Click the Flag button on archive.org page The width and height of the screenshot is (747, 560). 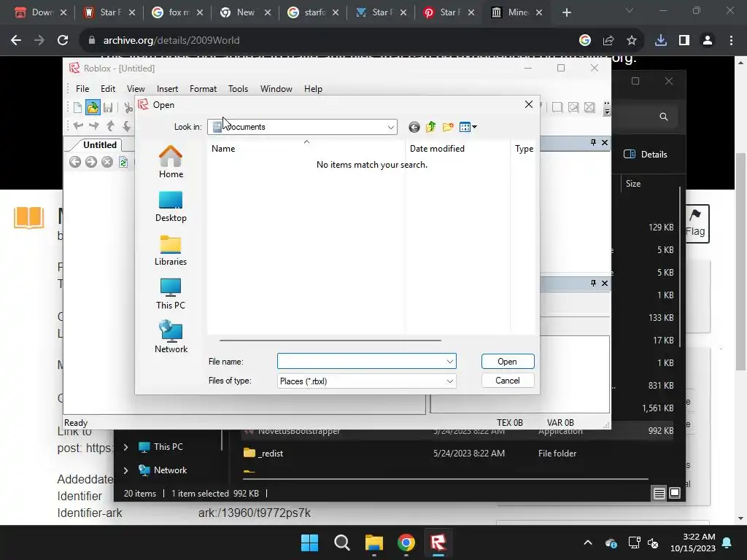(696, 224)
